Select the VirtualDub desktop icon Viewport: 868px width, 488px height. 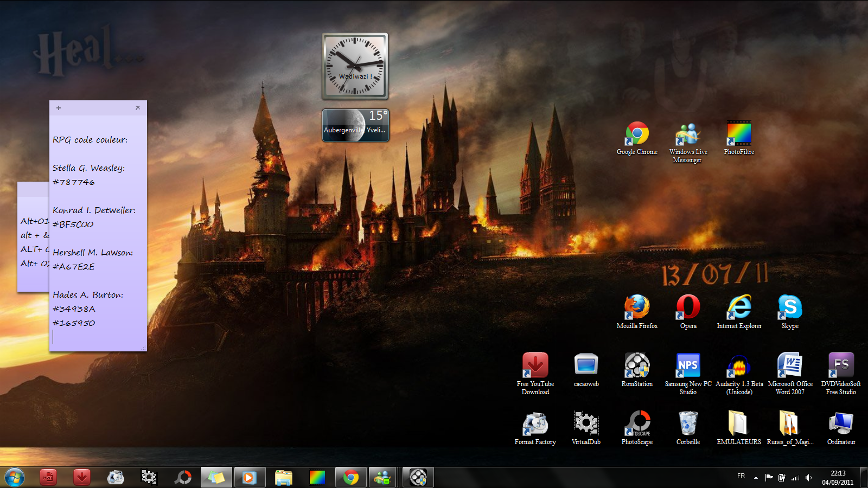[586, 428]
